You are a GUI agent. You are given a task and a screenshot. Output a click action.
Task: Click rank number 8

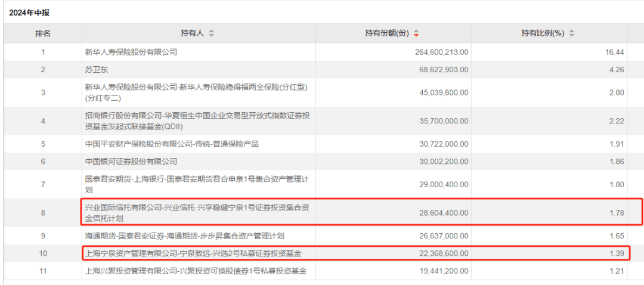[x=43, y=213]
